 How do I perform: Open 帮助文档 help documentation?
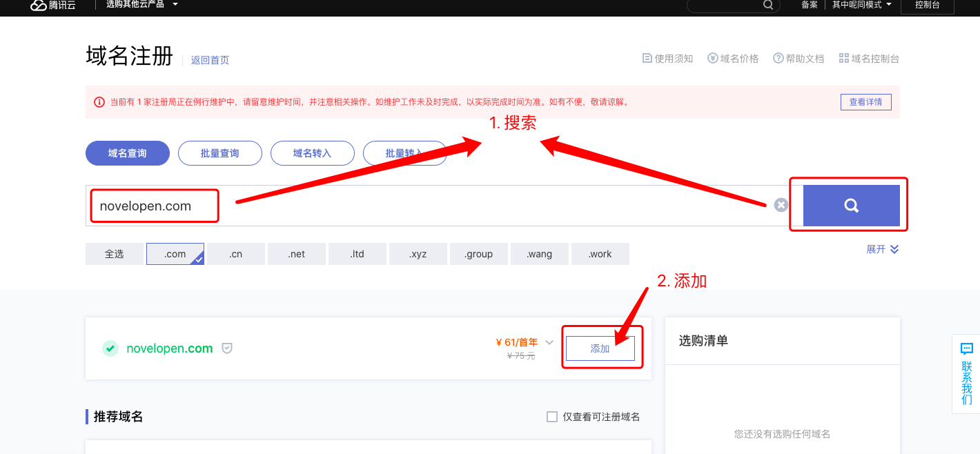pyautogui.click(x=798, y=59)
